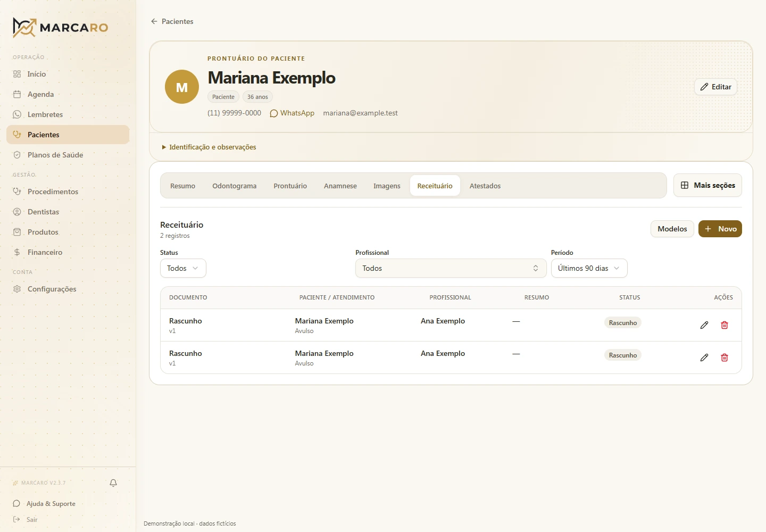Click the red trash icon in second Rascunho row
The height and width of the screenshot is (532, 766).
click(725, 358)
